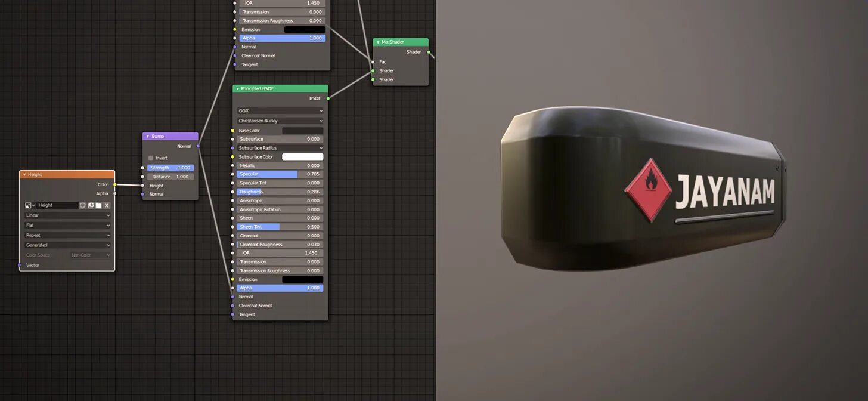This screenshot has width=868, height=401.
Task: Click the Emission swatch below Transmission Roughness 0.000 in titled Principled BSDF
Action: click(303, 279)
